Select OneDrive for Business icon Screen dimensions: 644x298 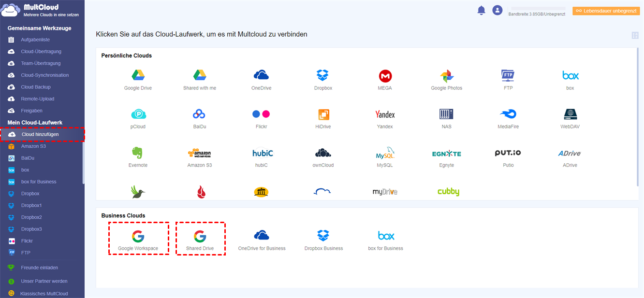click(x=262, y=235)
